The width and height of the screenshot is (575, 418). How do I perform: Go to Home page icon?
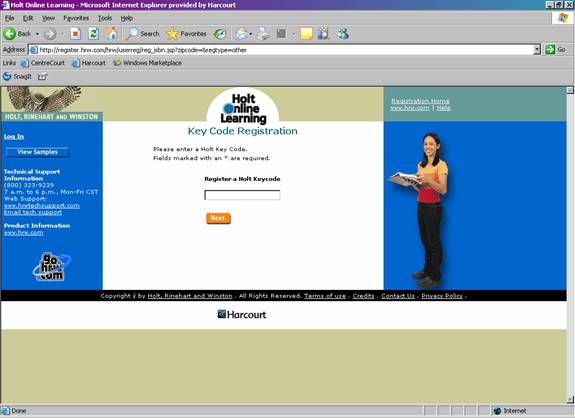pyautogui.click(x=111, y=34)
